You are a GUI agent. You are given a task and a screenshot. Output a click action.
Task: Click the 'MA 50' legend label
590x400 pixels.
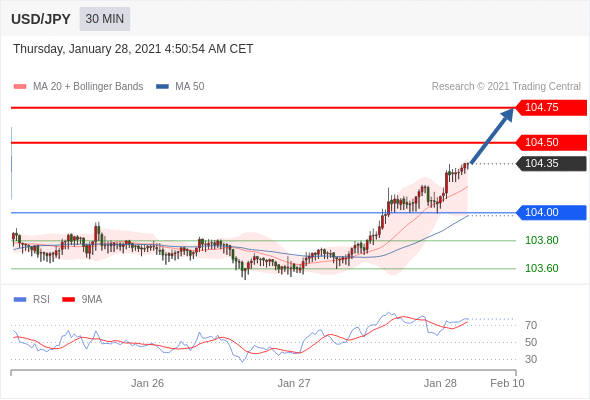point(190,87)
